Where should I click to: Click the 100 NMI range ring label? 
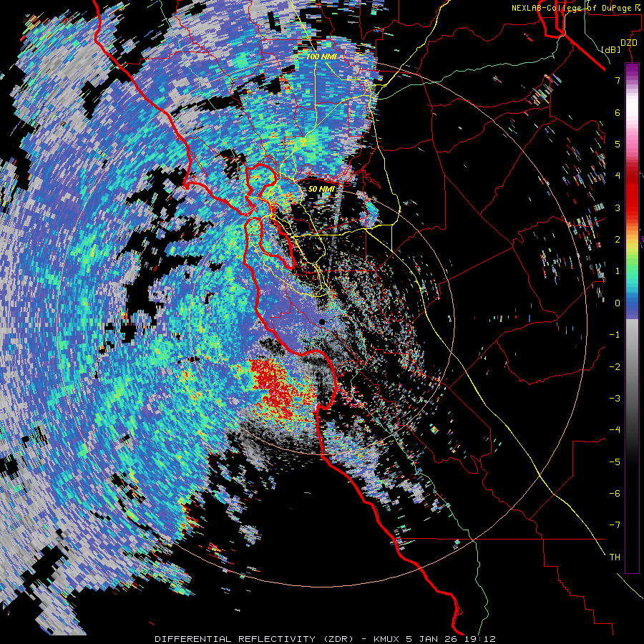(x=321, y=57)
